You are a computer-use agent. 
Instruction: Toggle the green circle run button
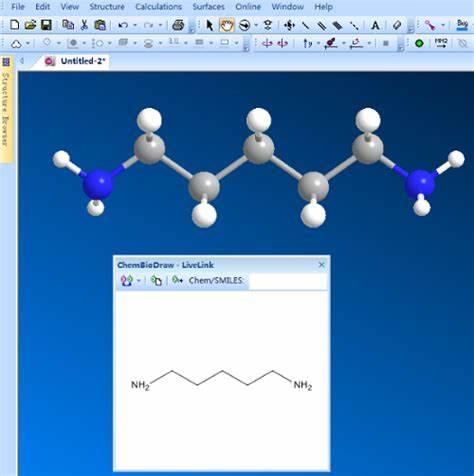click(419, 43)
